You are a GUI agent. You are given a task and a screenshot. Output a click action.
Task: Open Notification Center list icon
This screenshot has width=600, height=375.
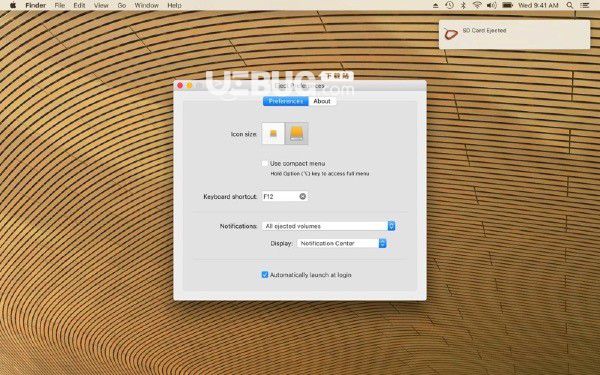(x=585, y=5)
